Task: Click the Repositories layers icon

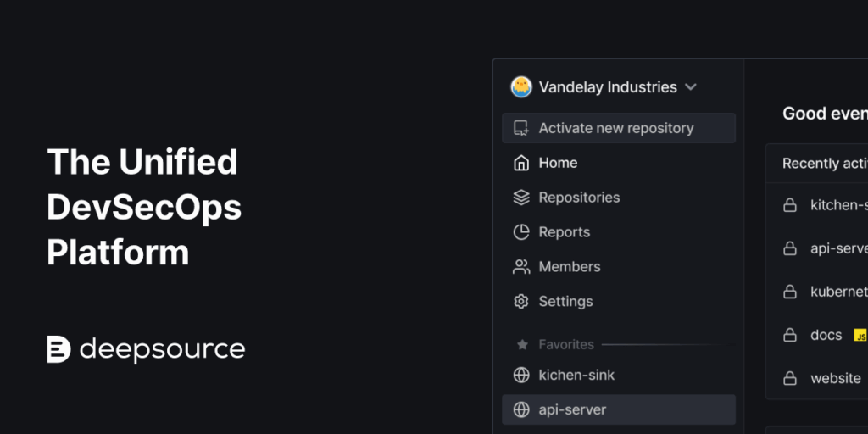Action: (521, 198)
